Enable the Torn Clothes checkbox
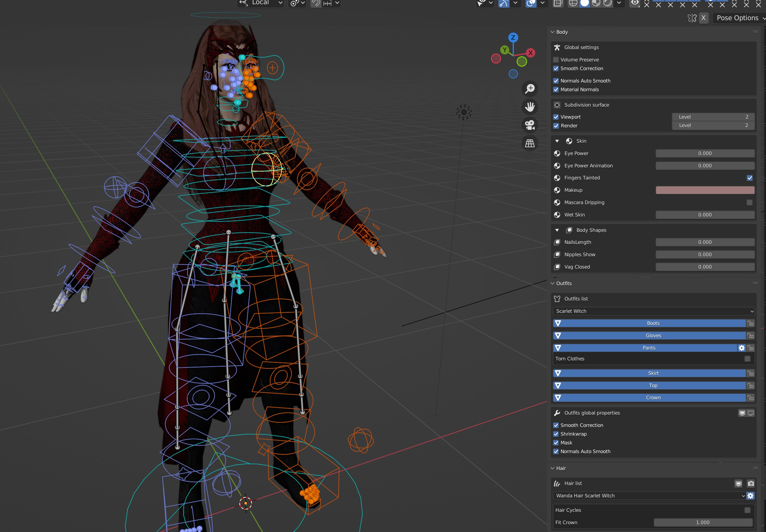766x532 pixels. coord(747,359)
